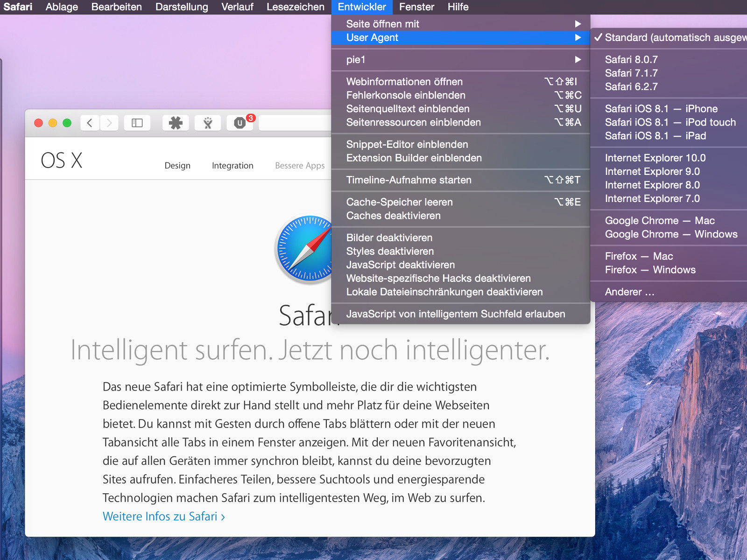Select Internet Explorer 9.0 user agent

[669, 171]
